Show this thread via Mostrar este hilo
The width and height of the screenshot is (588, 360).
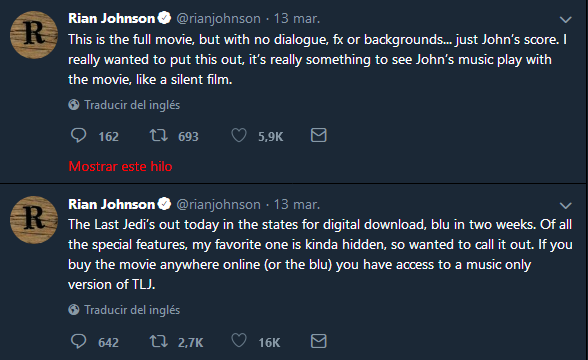(120, 166)
